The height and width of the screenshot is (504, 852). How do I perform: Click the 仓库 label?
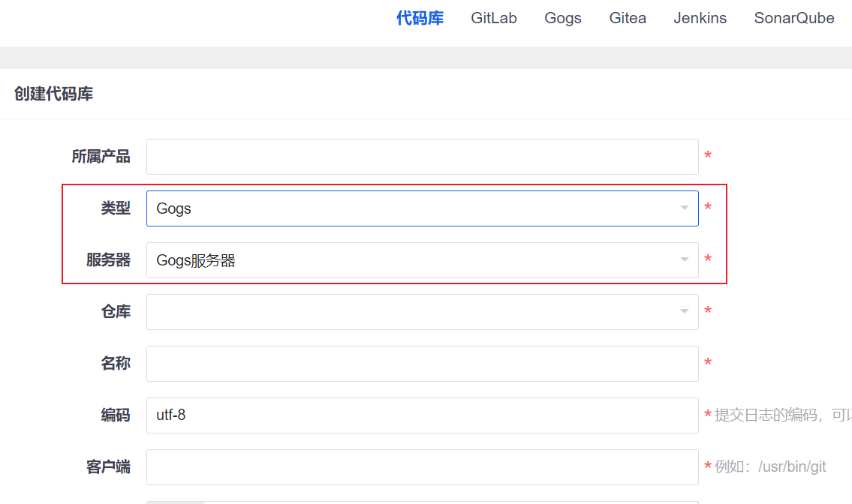[x=116, y=312]
